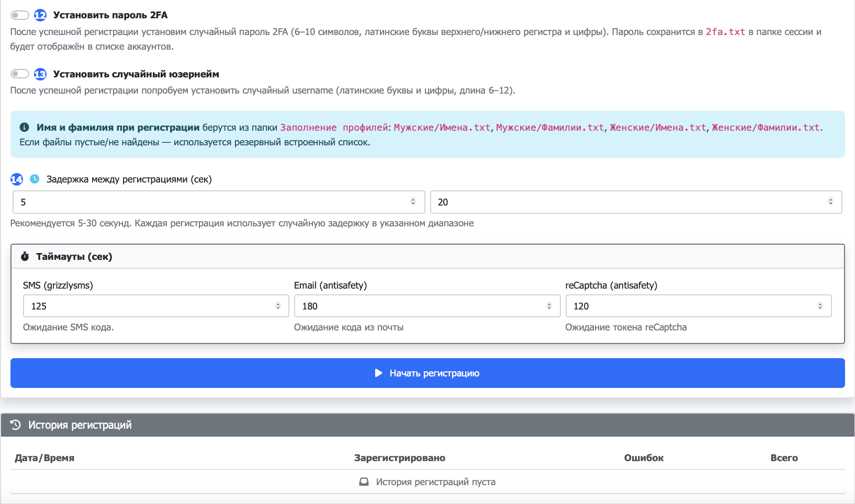Click the step 12 number badge

coord(40,15)
